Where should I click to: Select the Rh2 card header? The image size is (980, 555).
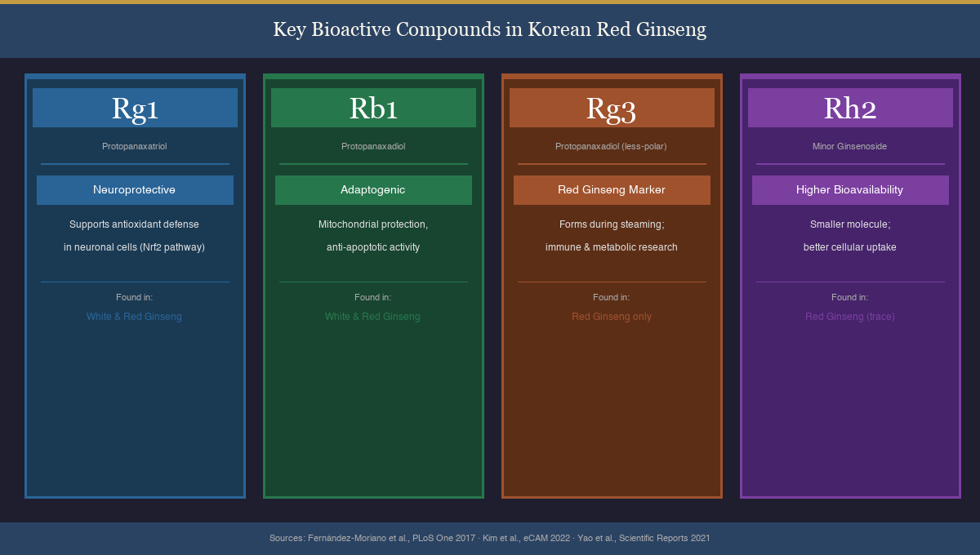click(x=850, y=108)
